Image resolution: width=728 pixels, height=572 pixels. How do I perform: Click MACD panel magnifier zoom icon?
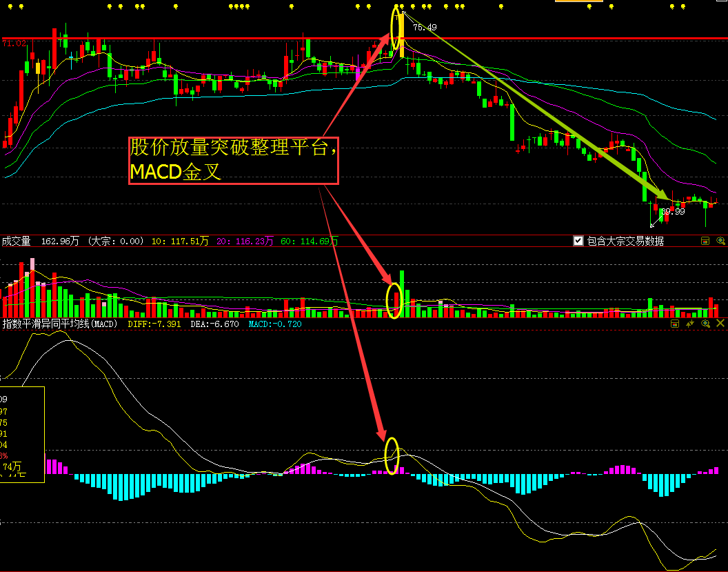(705, 323)
